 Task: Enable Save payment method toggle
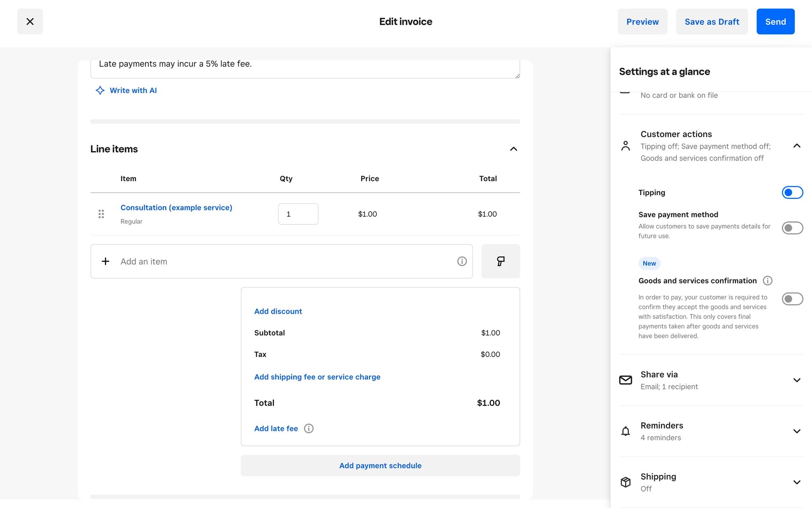pyautogui.click(x=792, y=228)
